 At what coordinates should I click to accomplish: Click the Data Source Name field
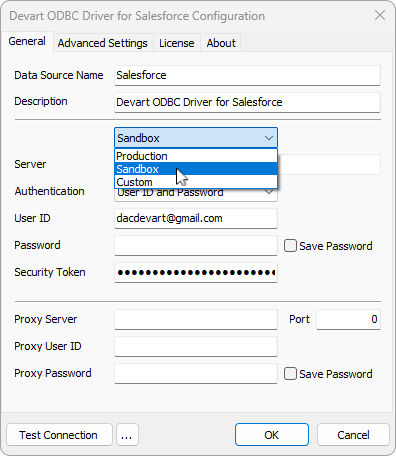pyautogui.click(x=247, y=75)
